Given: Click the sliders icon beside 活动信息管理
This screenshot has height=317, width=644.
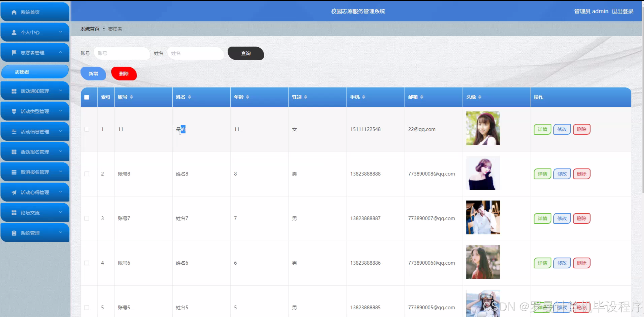Looking at the screenshot, I should tap(14, 132).
